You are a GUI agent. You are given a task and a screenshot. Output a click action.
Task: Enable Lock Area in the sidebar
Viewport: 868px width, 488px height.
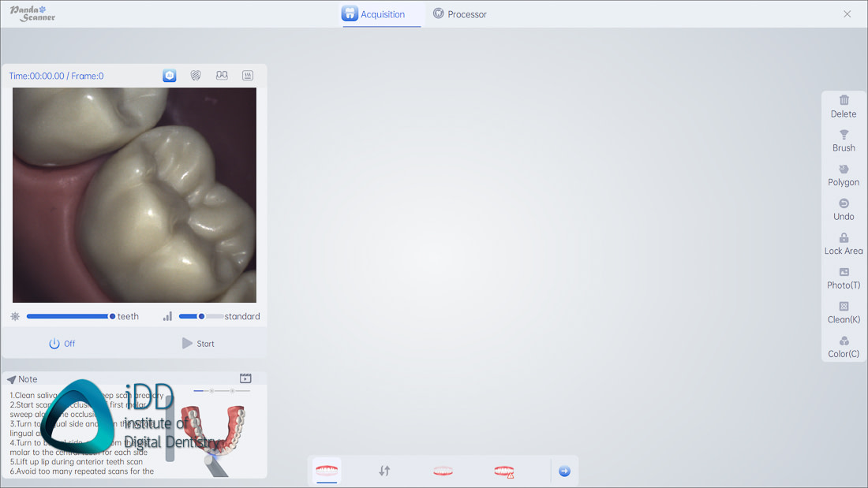[843, 244]
